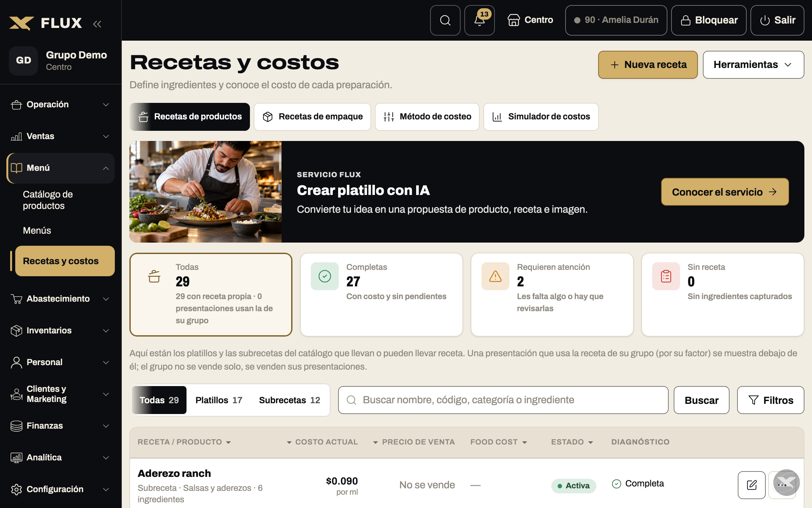
Task: Sort by RECETA / PRODUCTO column
Action: coord(184,442)
